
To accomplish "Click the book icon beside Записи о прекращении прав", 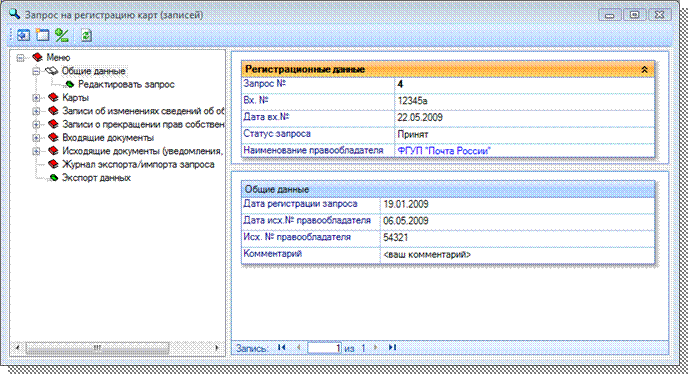I will [x=53, y=124].
